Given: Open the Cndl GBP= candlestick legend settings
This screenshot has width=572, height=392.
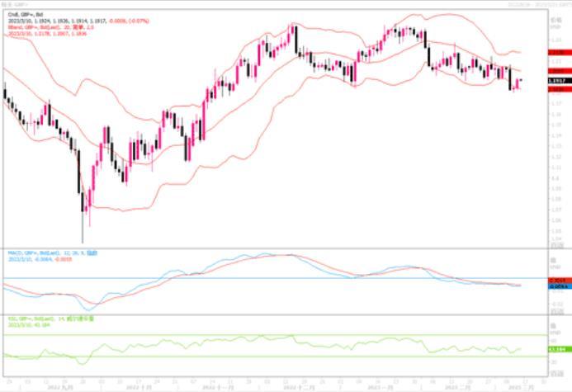Looking at the screenshot, I should [26, 15].
